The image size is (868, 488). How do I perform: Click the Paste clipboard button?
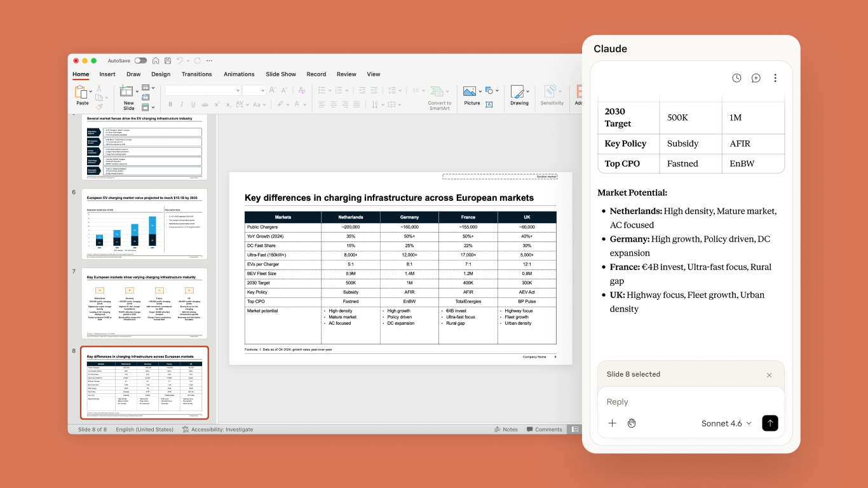[82, 95]
